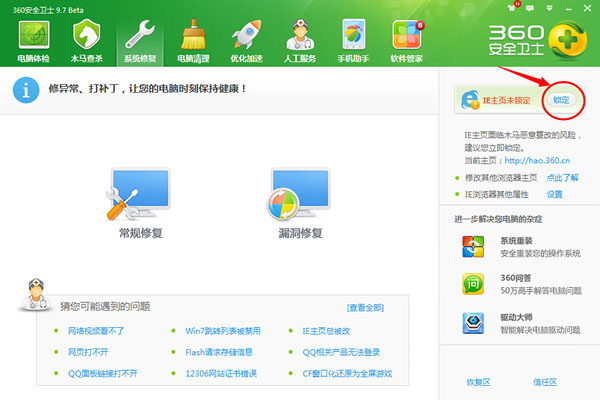The image size is (600, 400).
Task: Open skin shirt icon in title bar
Action: pyautogui.click(x=512, y=7)
